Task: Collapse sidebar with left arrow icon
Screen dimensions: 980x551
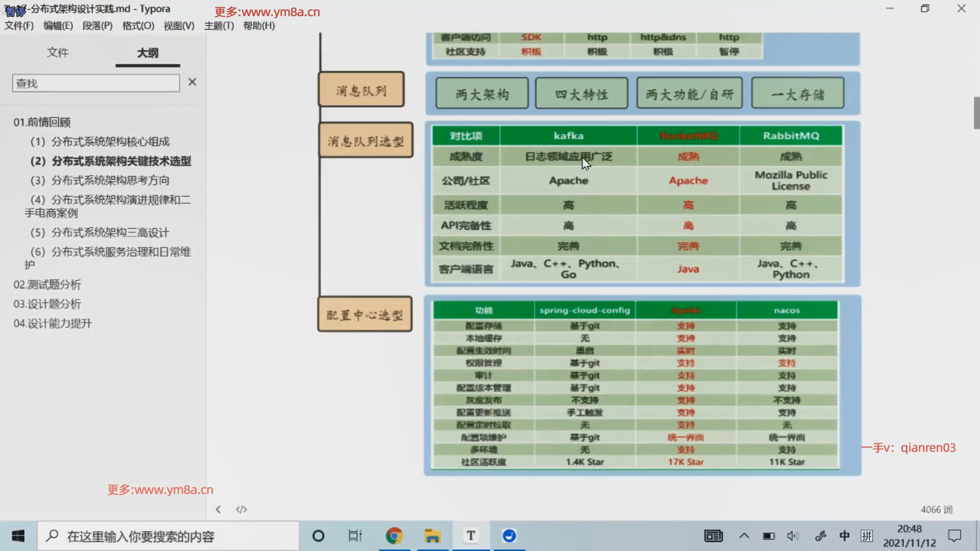Action: pos(218,509)
